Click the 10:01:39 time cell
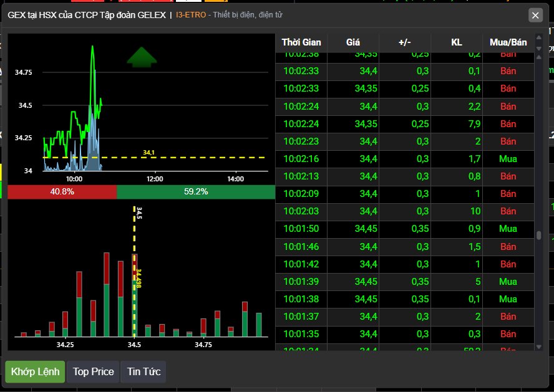This screenshot has width=554, height=392. pos(301,282)
